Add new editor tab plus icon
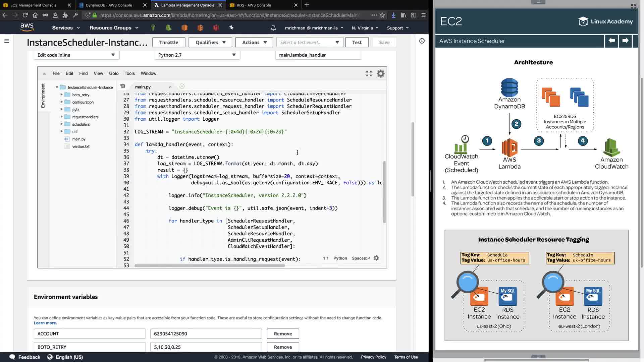Image resolution: width=644 pixels, height=362 pixels. click(182, 86)
